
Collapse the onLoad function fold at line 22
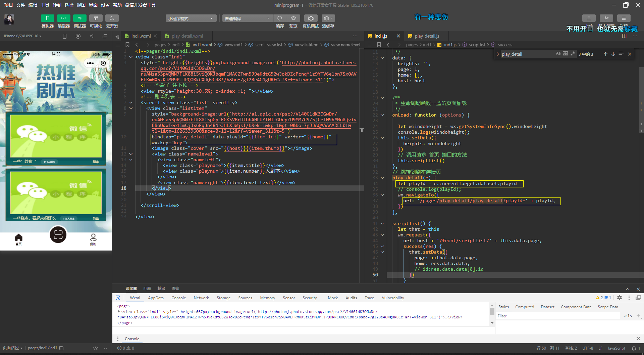382,115
